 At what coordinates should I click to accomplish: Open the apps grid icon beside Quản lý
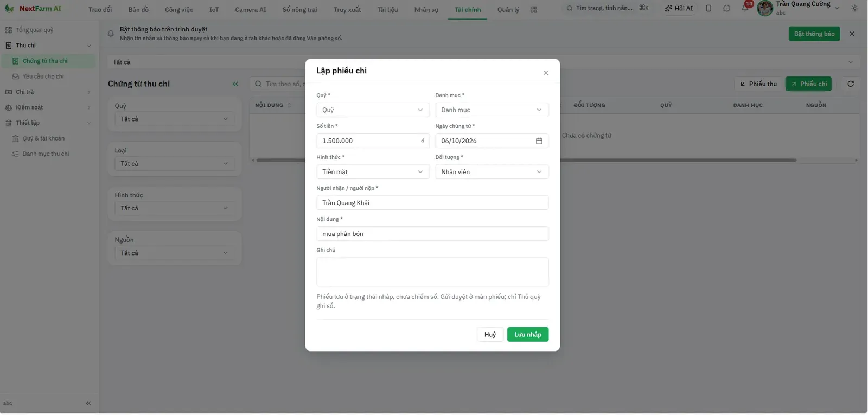(534, 10)
